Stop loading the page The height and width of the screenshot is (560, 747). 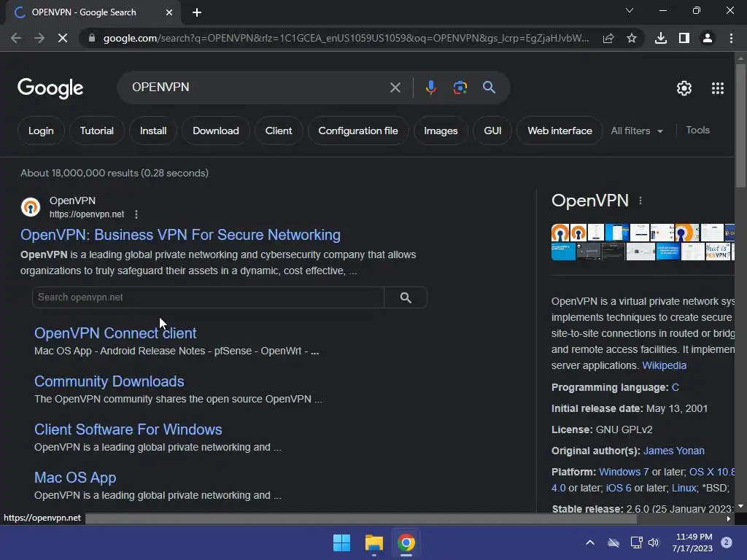click(63, 38)
